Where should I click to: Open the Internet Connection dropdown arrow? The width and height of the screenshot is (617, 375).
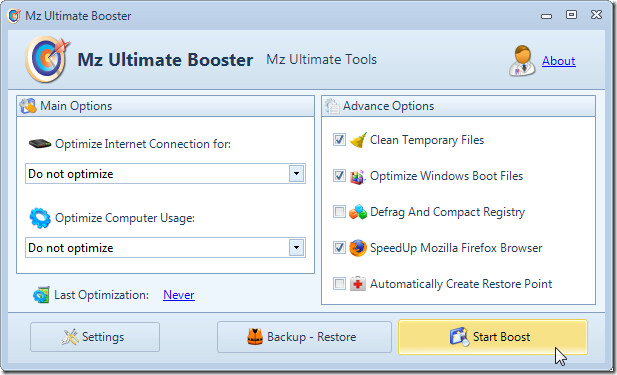(x=297, y=174)
